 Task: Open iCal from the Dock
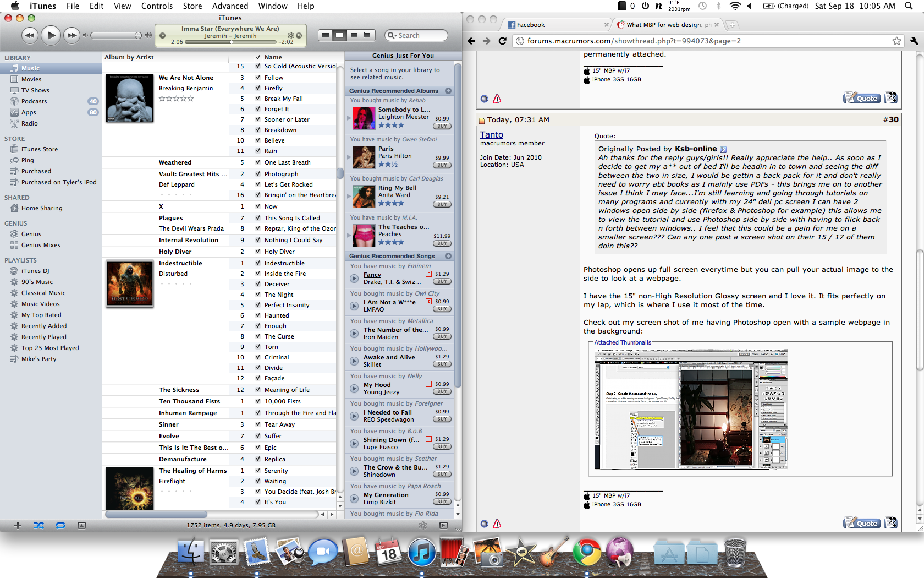point(389,552)
